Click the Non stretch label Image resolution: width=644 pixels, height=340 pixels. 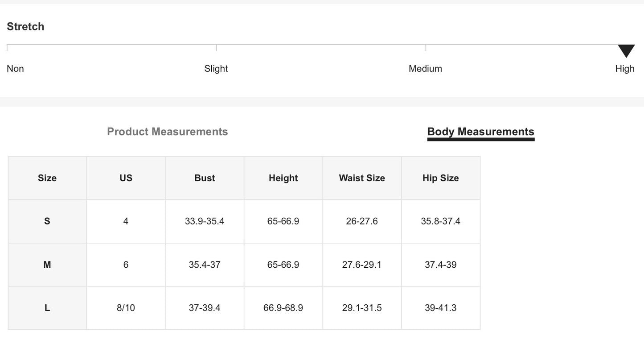click(15, 69)
